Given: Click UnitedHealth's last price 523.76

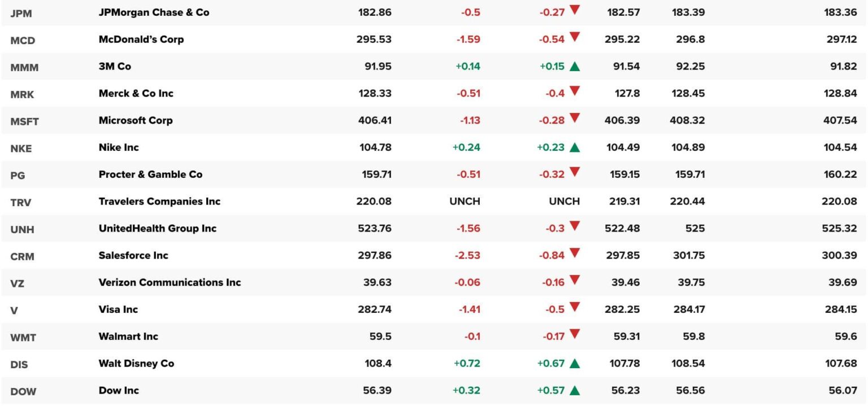Looking at the screenshot, I should (x=374, y=229).
